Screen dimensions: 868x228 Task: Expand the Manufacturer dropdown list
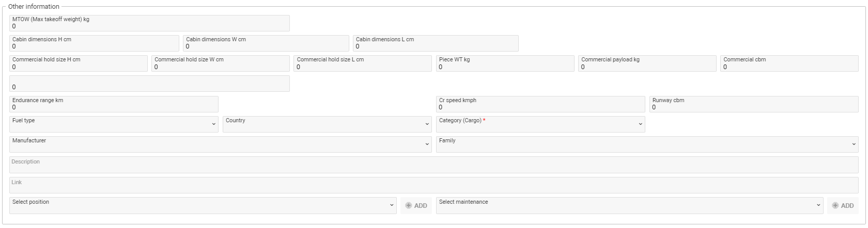[x=220, y=144]
